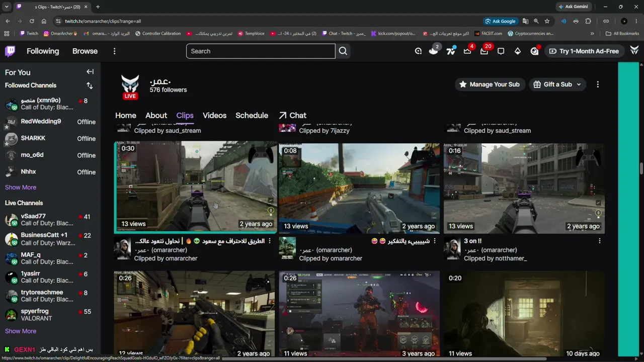The height and width of the screenshot is (362, 644).
Task: Open the three-dot menu beside Browse
Action: [114, 51]
